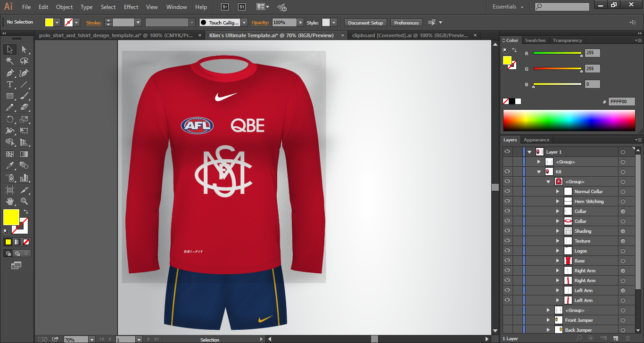Screen dimensions: 644x343
Task: Choose the Eraser tool
Action: 24,107
